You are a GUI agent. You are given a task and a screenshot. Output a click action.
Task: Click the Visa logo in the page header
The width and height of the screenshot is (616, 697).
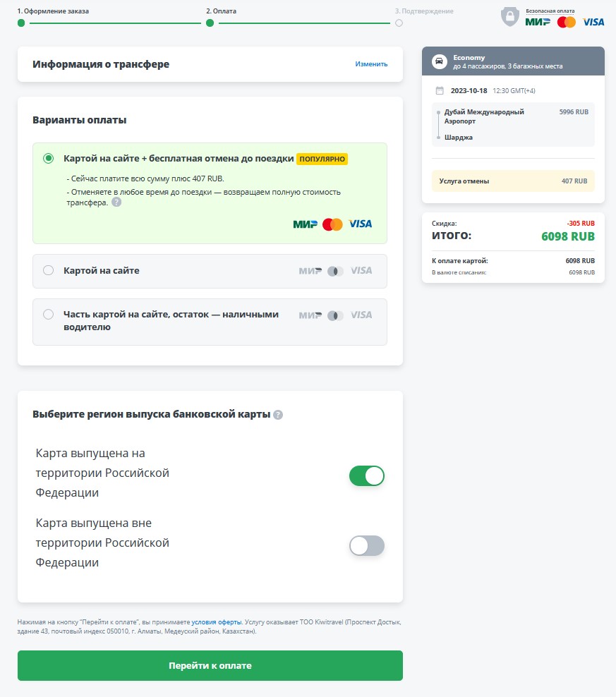point(593,22)
